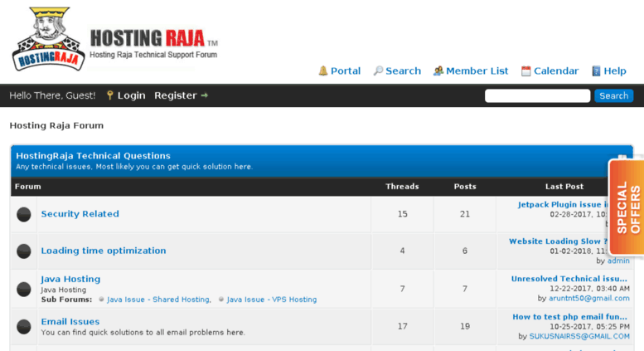Image resolution: width=644 pixels, height=351 pixels.
Task: Click the Hello There, Guest! greeting
Action: pos(52,95)
